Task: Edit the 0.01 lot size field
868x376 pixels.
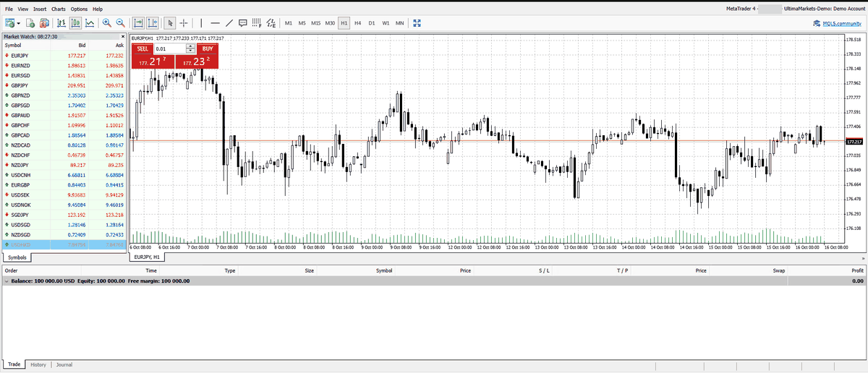Action: pos(170,48)
